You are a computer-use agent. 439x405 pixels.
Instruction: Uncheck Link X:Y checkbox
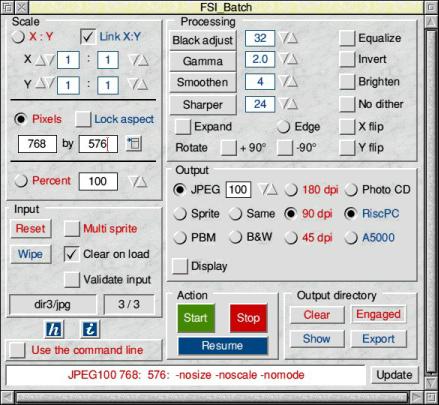tap(88, 37)
